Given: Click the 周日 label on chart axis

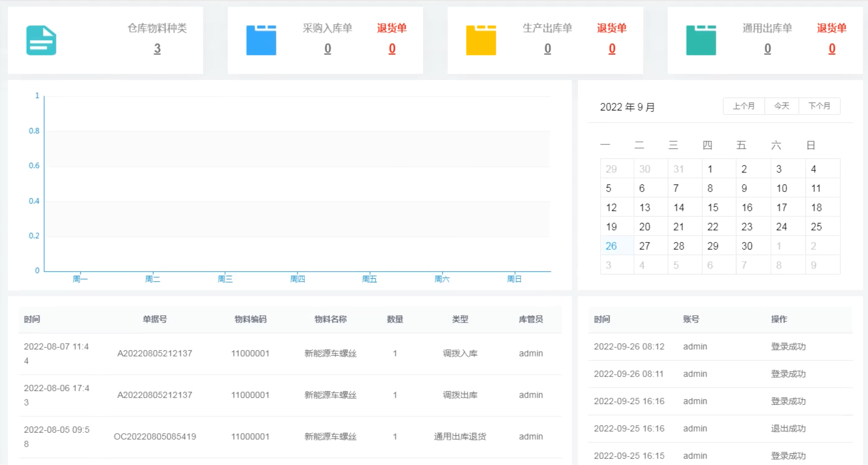Looking at the screenshot, I should (x=514, y=279).
